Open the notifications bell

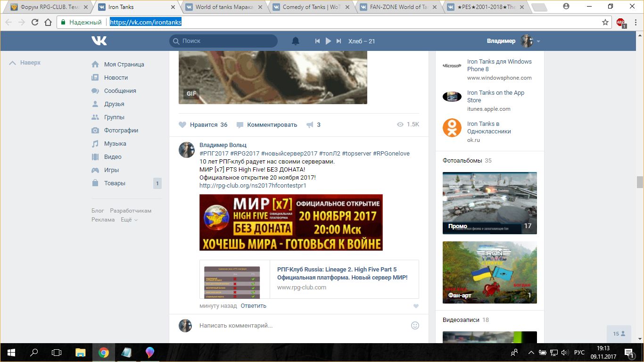pos(296,41)
